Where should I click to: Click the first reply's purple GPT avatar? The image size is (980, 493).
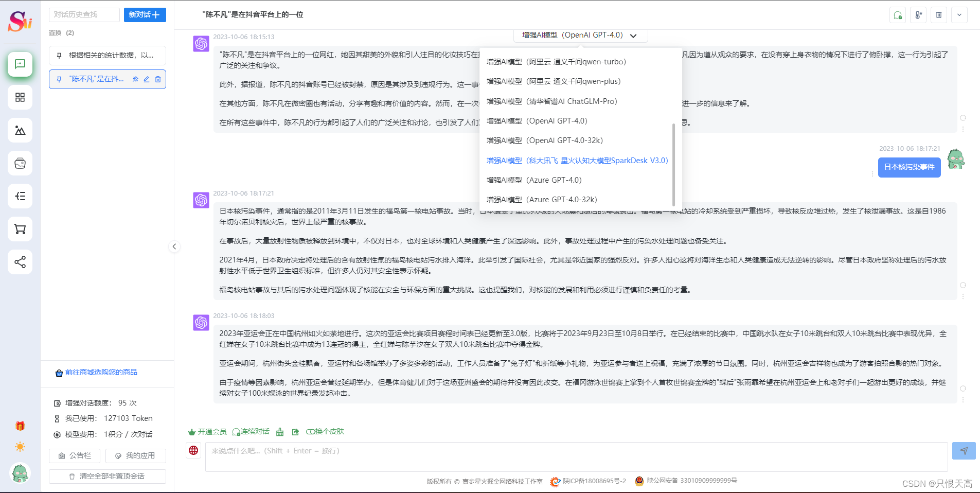(201, 44)
